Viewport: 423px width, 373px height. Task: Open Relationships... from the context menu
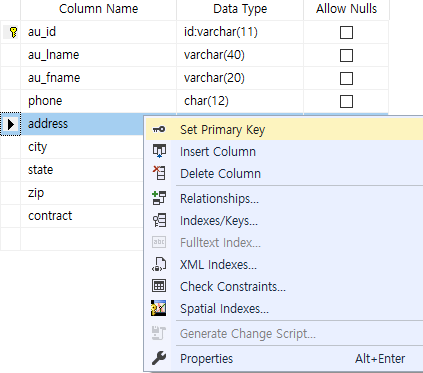point(284,198)
